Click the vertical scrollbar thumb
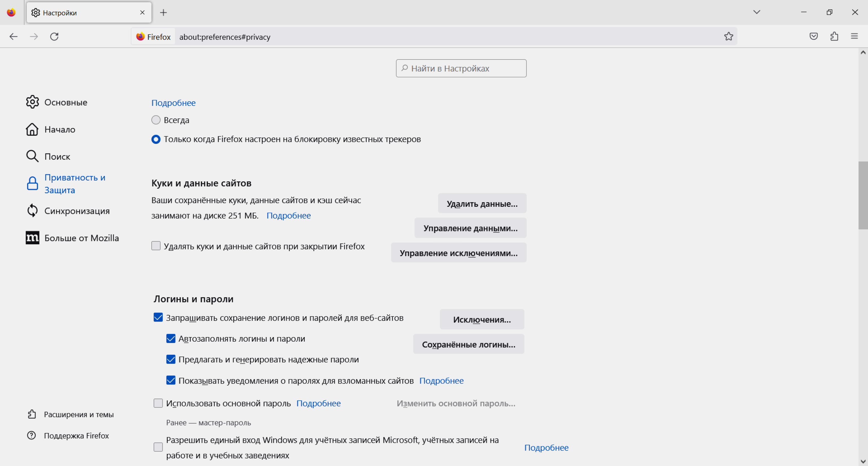The image size is (868, 466). 863,195
